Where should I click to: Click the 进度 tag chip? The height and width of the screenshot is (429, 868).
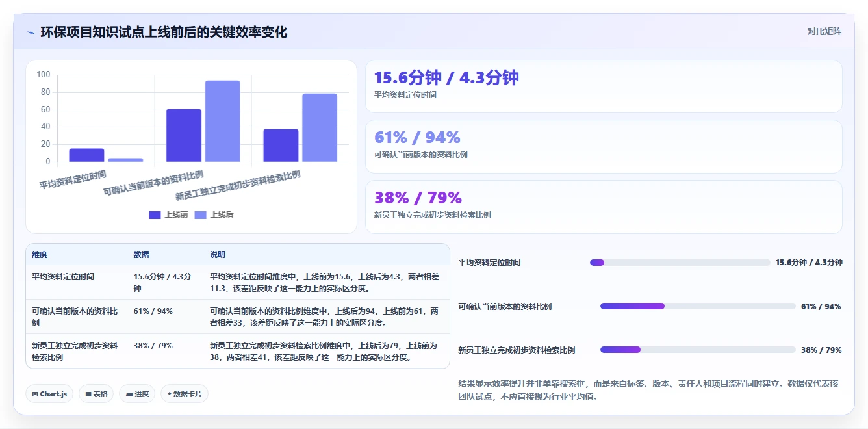[137, 394]
